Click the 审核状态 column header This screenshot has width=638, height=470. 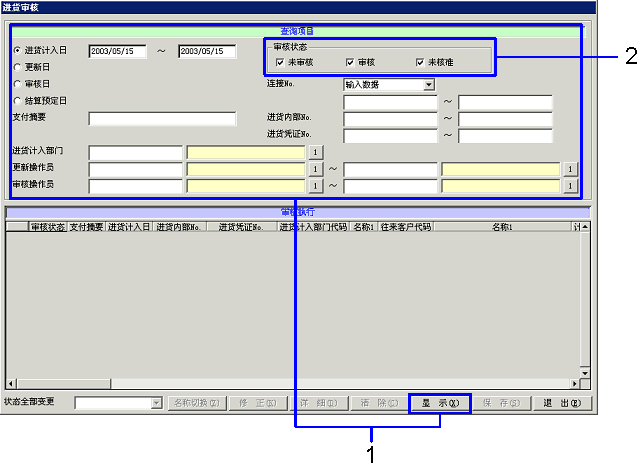pyautogui.click(x=47, y=227)
